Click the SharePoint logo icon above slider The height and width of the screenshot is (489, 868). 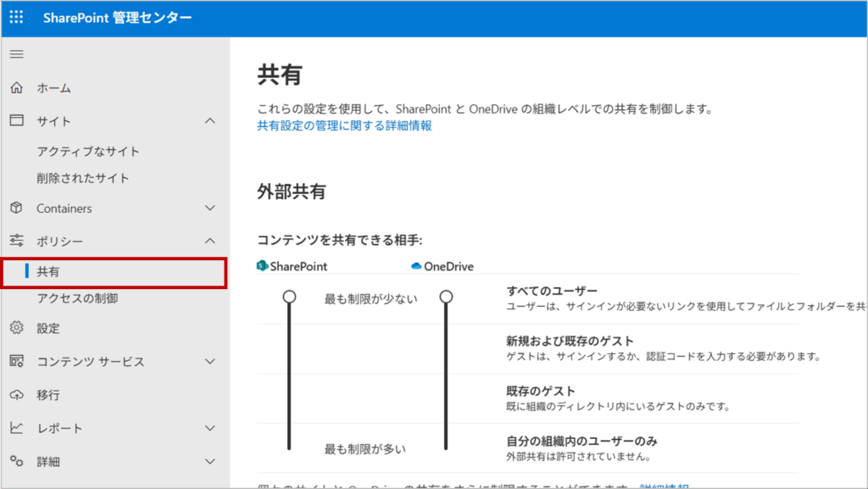tap(263, 266)
